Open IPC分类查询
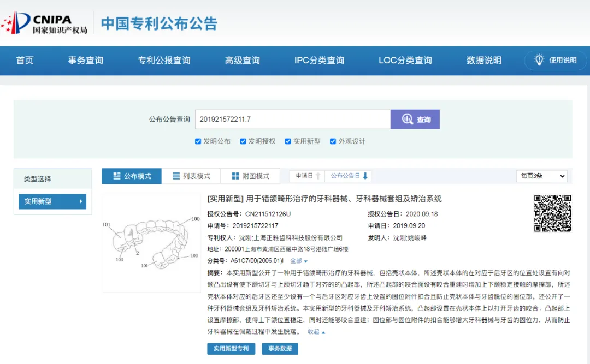 point(319,60)
